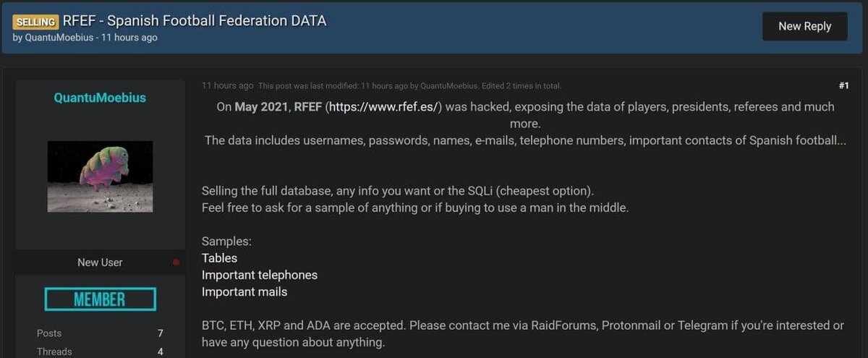868x358 pixels.
Task: Click the New User title label
Action: (100, 263)
